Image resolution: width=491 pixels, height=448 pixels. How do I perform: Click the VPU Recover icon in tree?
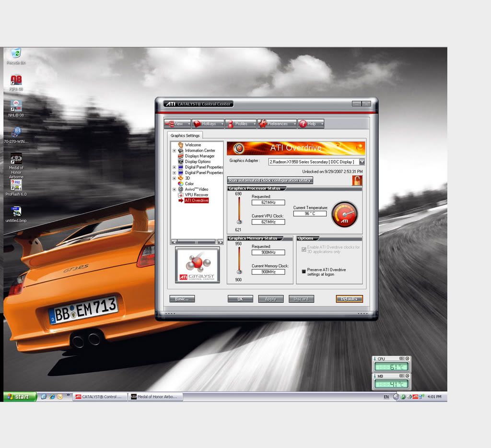[180, 195]
